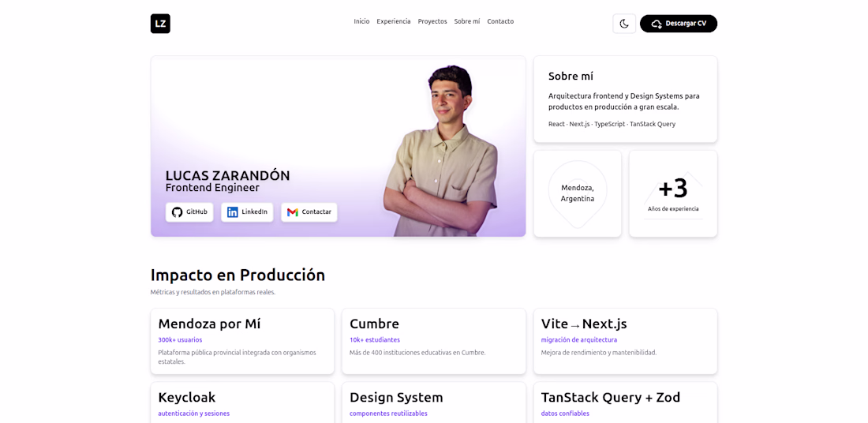Click the cloud download icon in Descargar CV
This screenshot has width=868, height=423.
coord(657,24)
